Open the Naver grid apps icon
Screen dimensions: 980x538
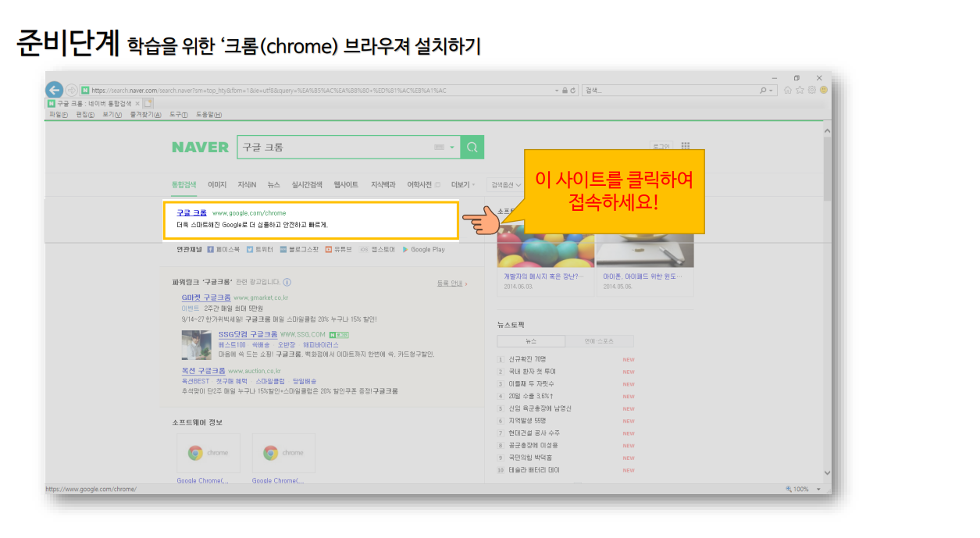[686, 146]
